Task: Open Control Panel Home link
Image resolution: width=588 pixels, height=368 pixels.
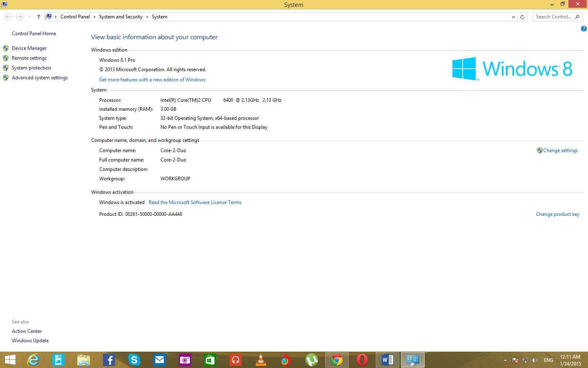Action: [x=34, y=34]
